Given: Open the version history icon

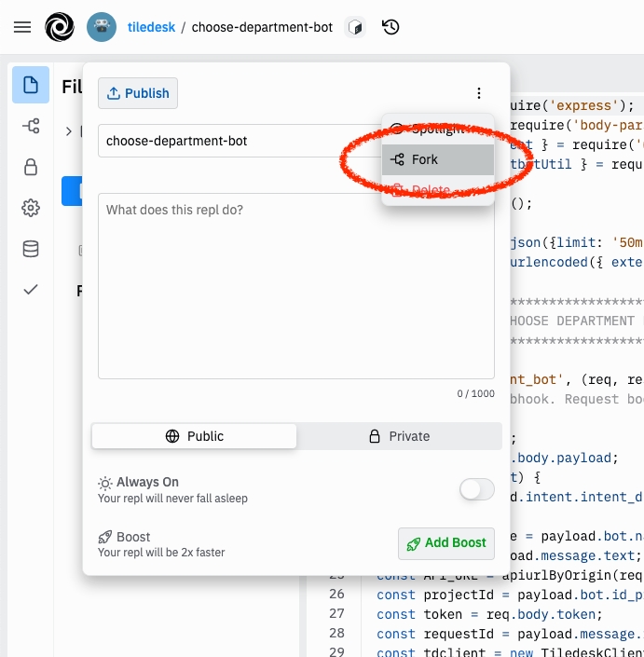Looking at the screenshot, I should pyautogui.click(x=391, y=28).
